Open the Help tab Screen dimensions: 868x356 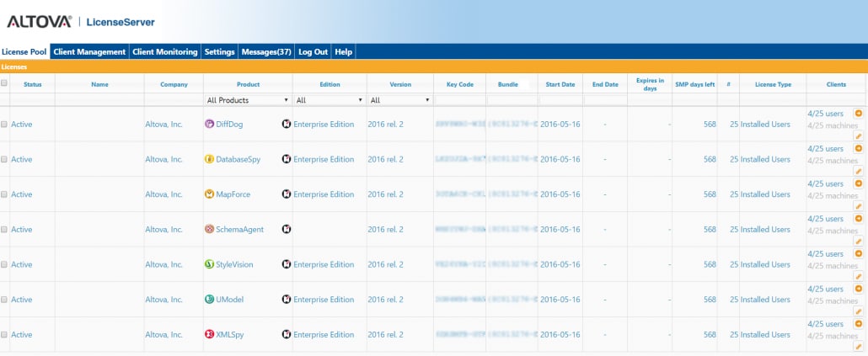[343, 52]
